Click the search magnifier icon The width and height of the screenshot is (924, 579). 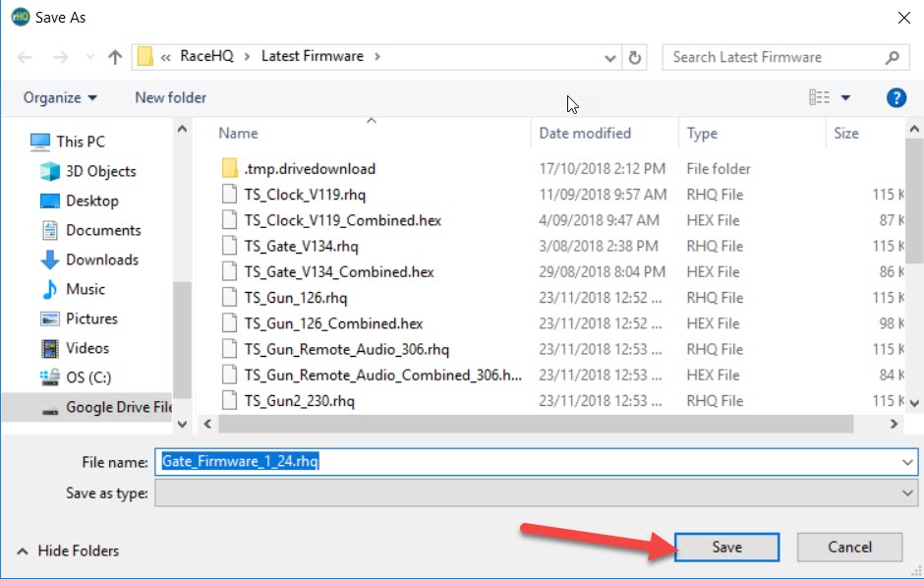pyautogui.click(x=893, y=57)
